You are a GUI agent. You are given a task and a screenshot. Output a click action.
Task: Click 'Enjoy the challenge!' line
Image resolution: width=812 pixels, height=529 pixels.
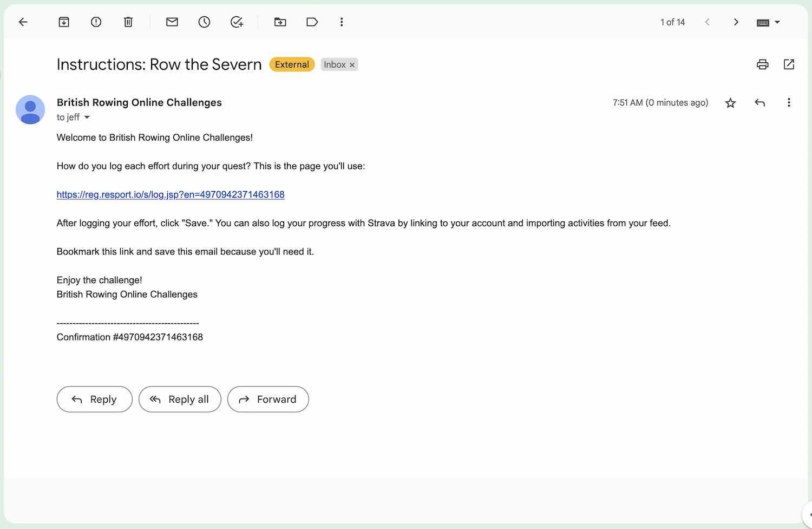point(100,280)
